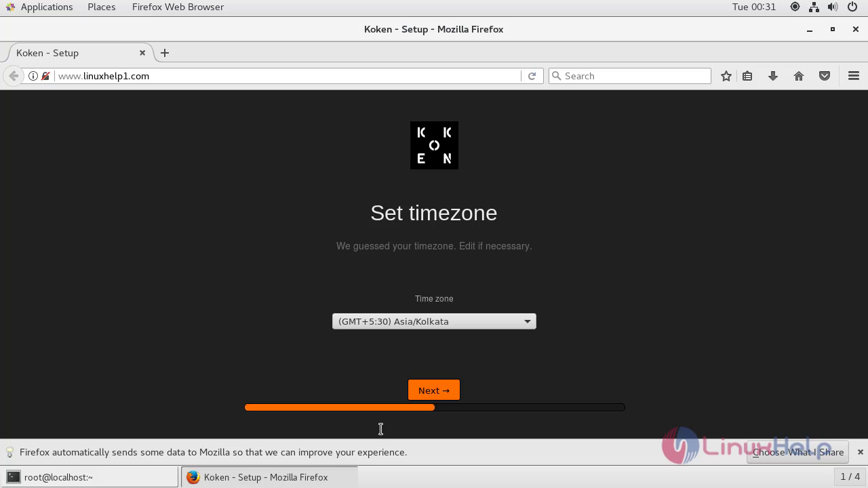Click the orange setup progress bar
868x488 pixels.
[x=434, y=407]
